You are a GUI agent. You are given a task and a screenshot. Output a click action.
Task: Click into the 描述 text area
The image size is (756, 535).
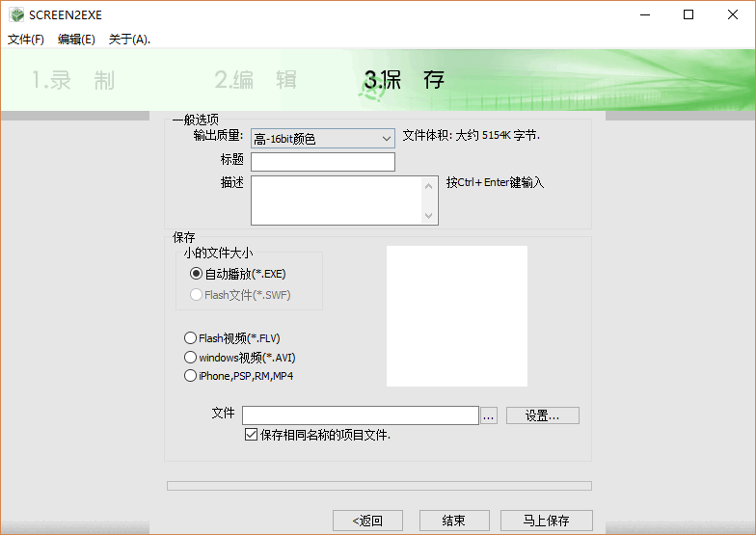336,201
